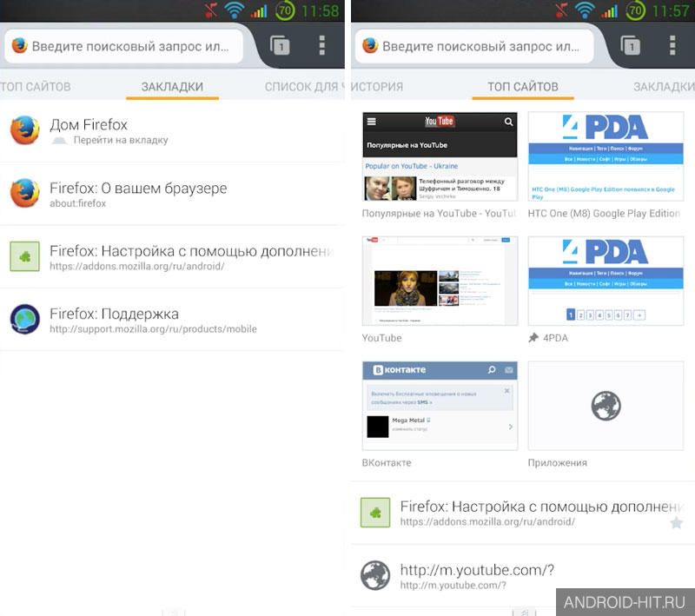Switch to ЗАКЛАДКИ tab in right screen
Screen dimensions: 695x616
(x=664, y=86)
